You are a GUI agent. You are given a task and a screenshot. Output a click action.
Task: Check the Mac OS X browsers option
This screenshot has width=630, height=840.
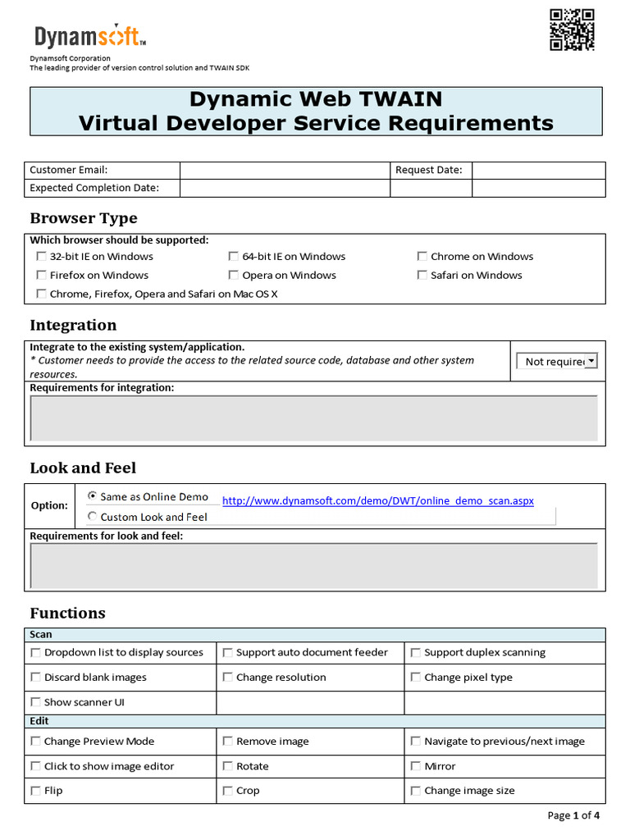click(41, 294)
